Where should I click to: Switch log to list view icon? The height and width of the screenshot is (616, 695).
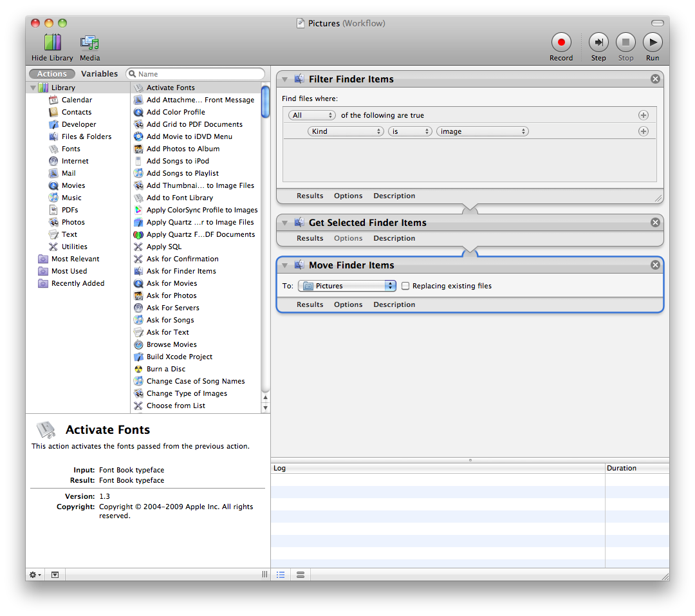pyautogui.click(x=281, y=574)
